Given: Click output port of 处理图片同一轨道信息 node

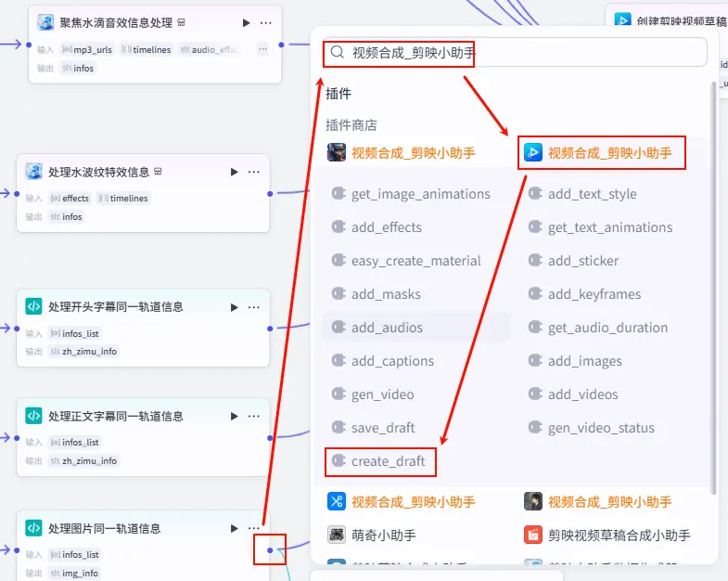Looking at the screenshot, I should [270, 550].
